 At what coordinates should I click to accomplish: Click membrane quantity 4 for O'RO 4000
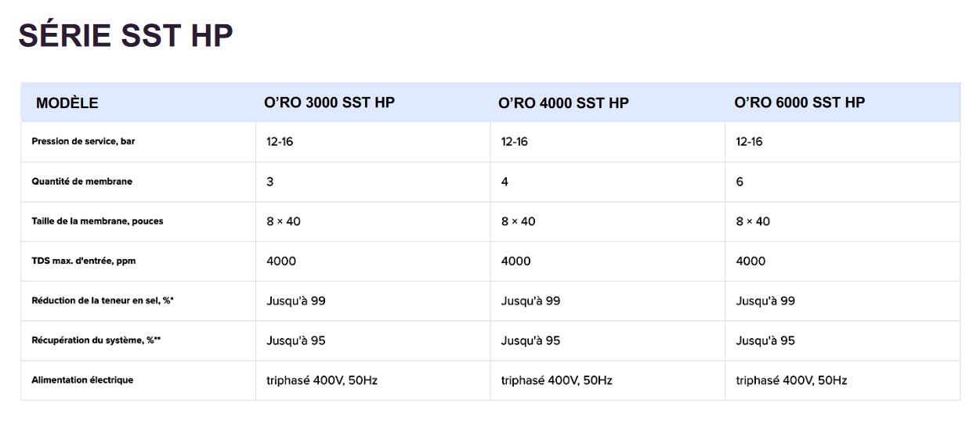click(504, 182)
